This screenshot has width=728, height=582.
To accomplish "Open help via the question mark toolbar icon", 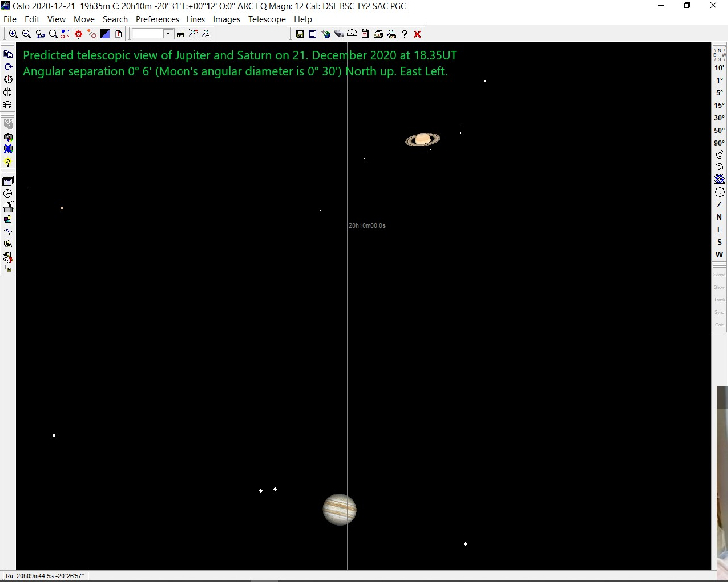I will (x=404, y=33).
